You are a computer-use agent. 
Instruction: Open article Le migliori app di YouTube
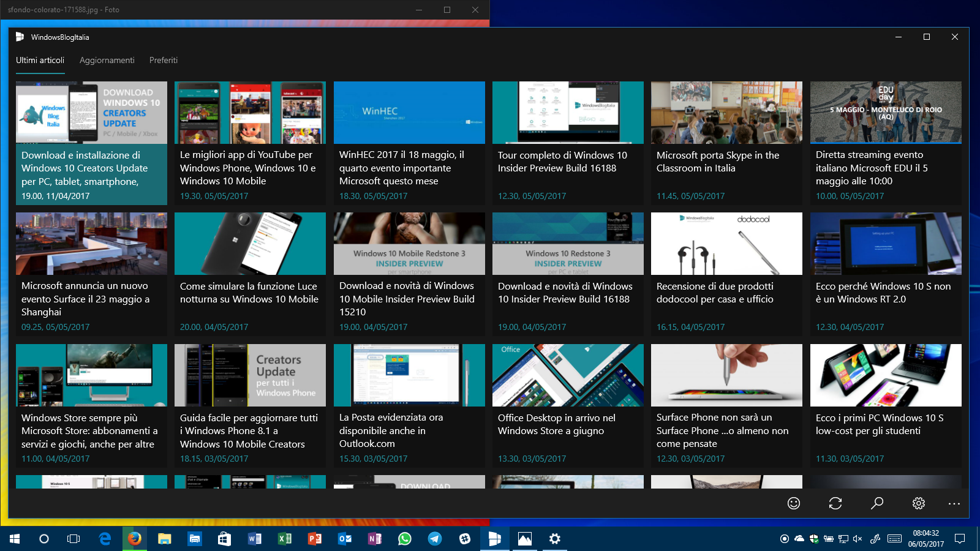tap(250, 143)
